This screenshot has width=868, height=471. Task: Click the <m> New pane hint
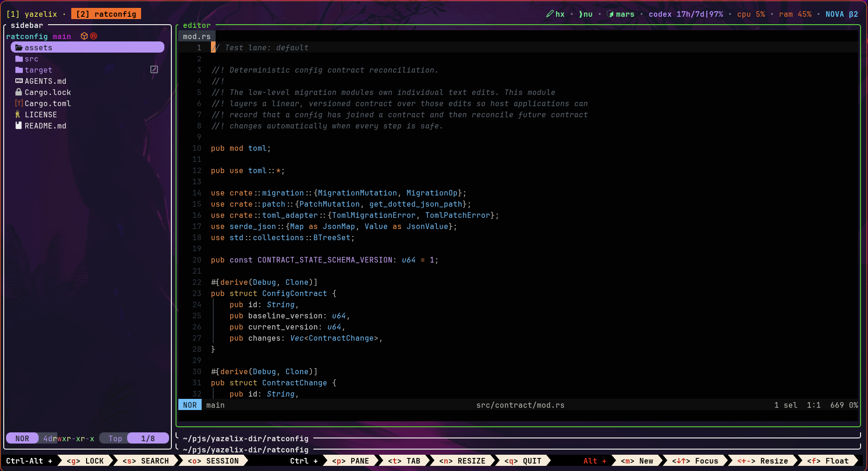pos(637,461)
